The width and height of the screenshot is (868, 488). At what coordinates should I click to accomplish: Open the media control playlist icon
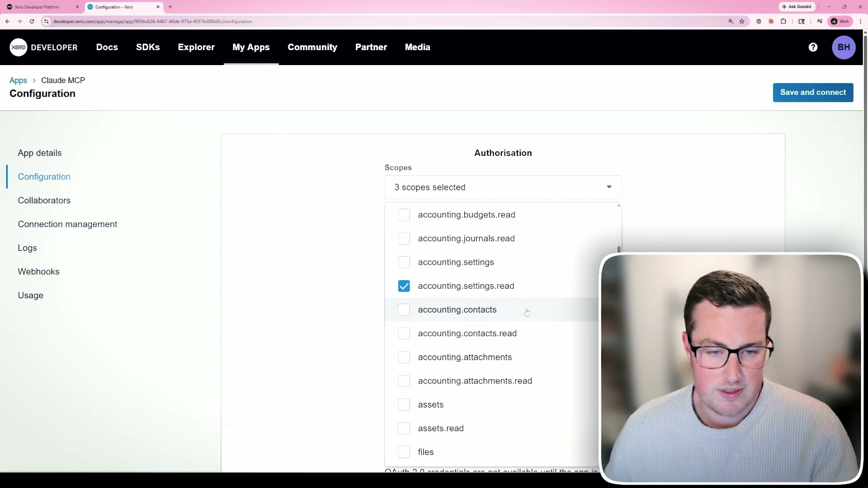pos(820,21)
